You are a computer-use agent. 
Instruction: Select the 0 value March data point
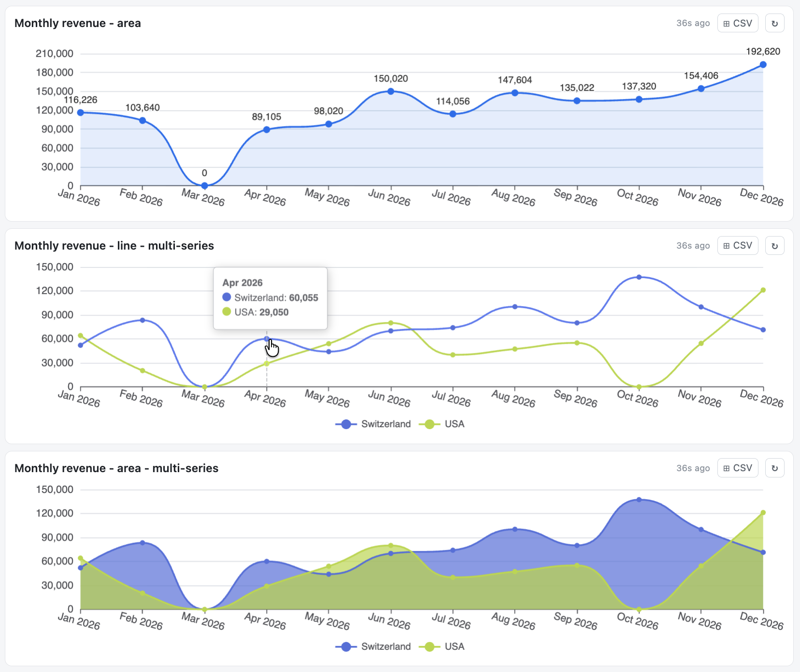pyautogui.click(x=204, y=186)
